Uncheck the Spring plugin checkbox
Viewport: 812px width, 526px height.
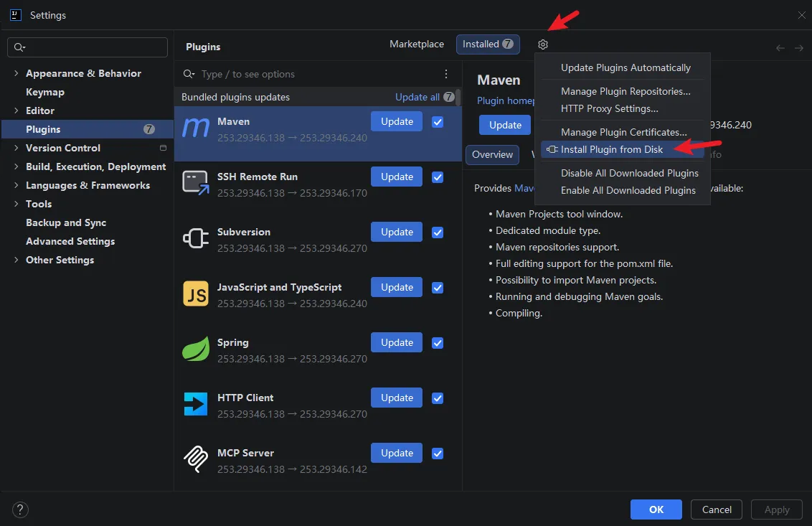[438, 343]
